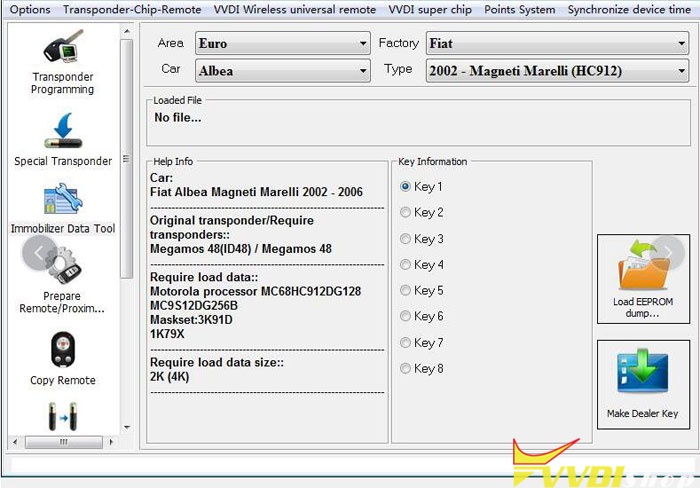700x488 pixels.
Task: Click 'Maskset:3K91D' text line
Action: point(191,320)
